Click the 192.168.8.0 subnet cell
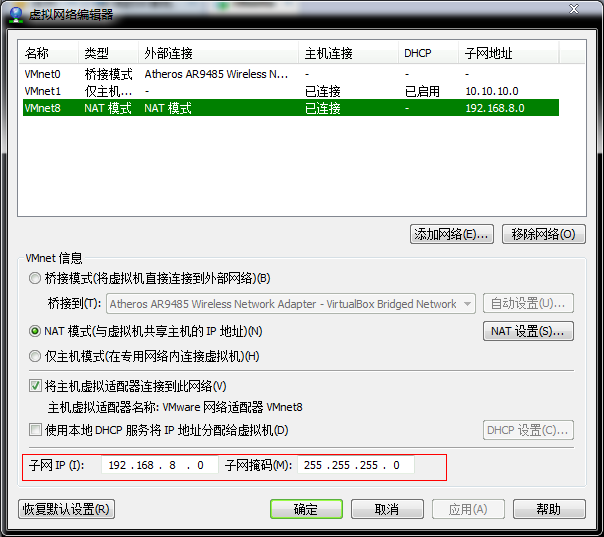 (x=495, y=108)
